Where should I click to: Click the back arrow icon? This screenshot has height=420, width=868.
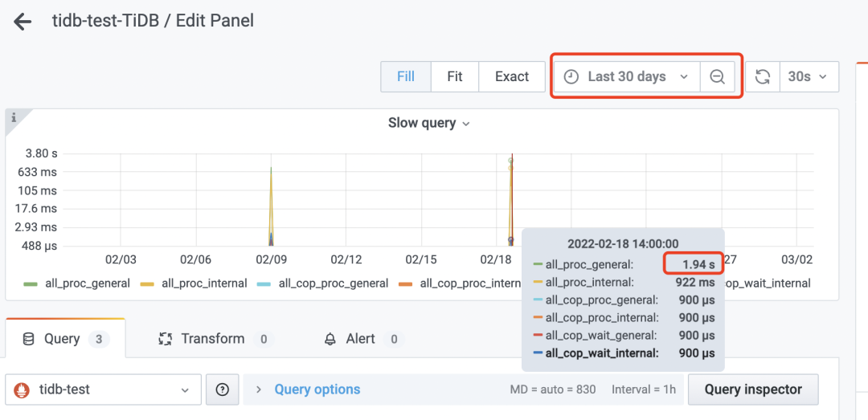click(23, 22)
